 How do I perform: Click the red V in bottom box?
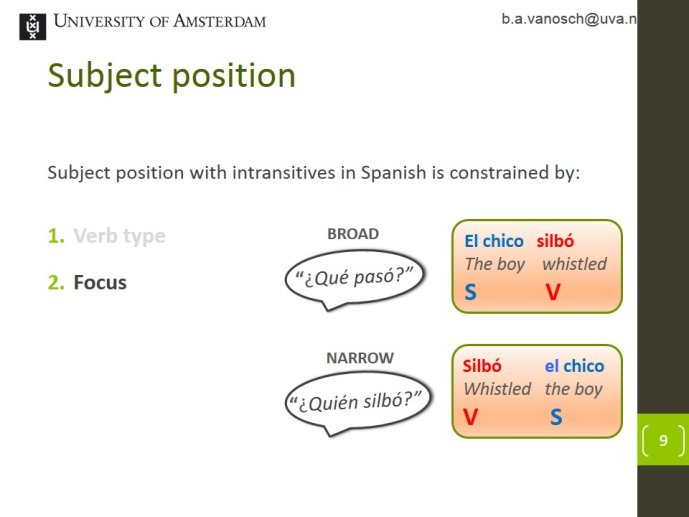point(470,417)
